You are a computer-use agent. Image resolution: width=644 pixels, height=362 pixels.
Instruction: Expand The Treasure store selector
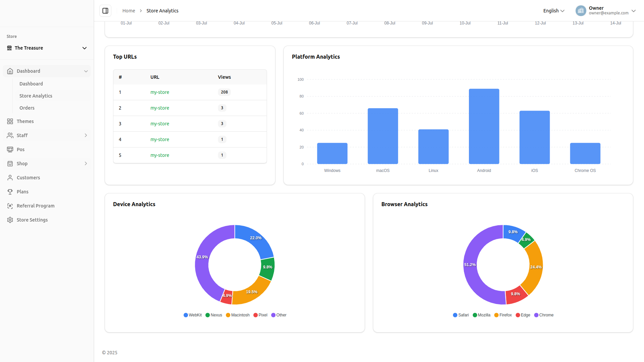click(x=47, y=48)
